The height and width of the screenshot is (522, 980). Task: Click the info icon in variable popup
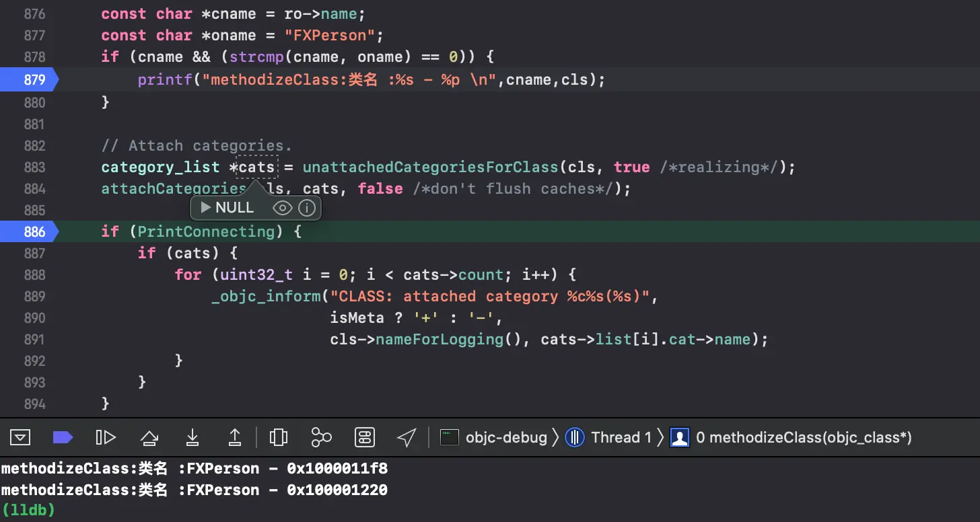(307, 208)
